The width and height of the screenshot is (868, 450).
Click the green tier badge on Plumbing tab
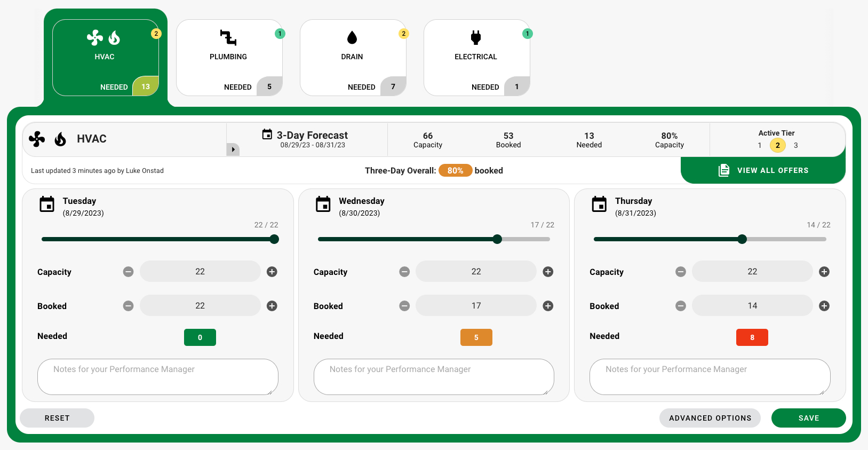click(x=280, y=34)
